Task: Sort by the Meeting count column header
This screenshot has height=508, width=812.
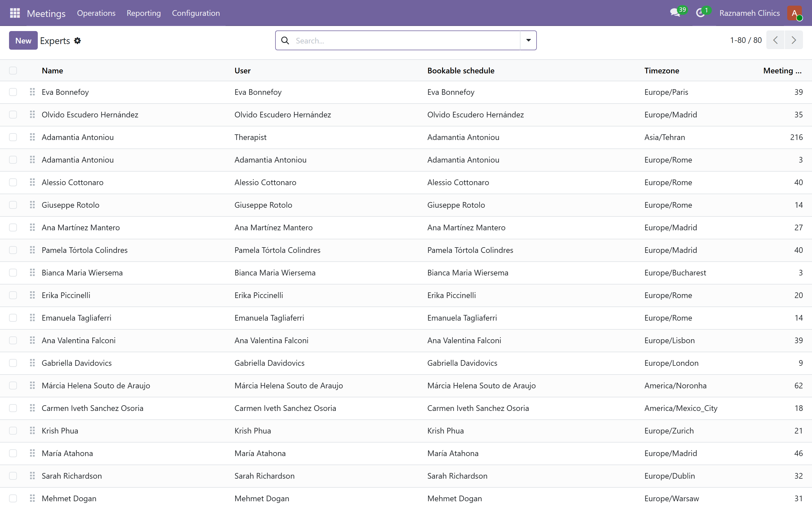Action: tap(782, 71)
